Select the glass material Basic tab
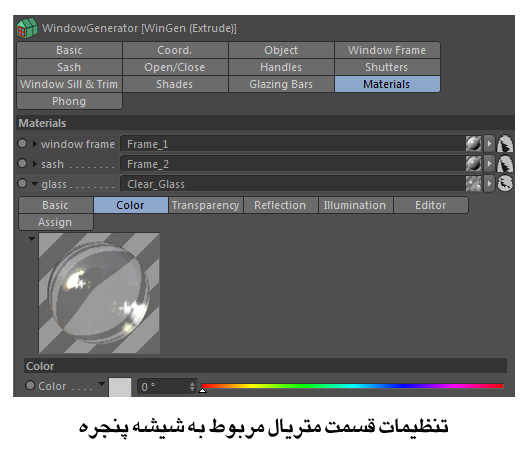Image resolution: width=530 pixels, height=452 pixels. 56,205
